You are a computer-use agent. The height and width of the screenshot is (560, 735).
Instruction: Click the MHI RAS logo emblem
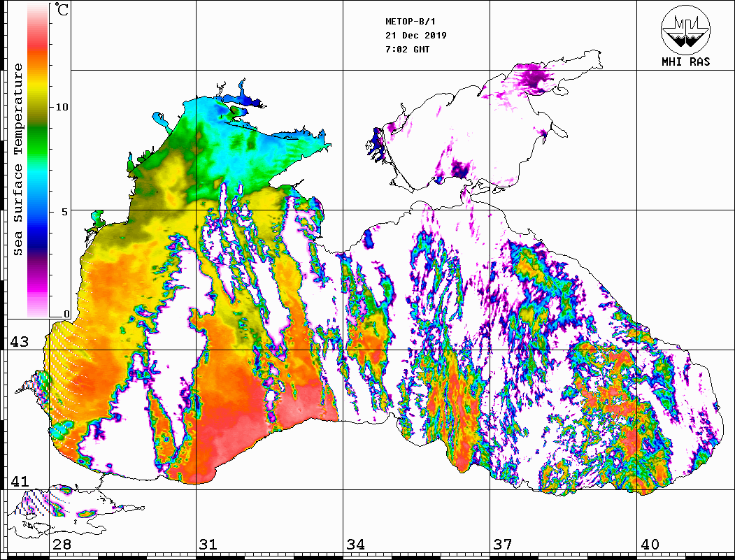(x=686, y=29)
